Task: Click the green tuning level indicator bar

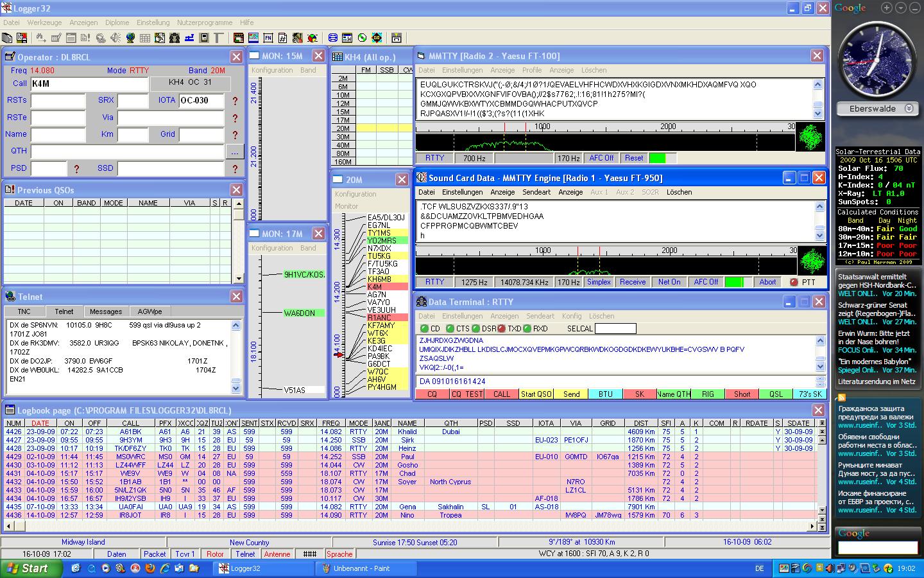Action: [733, 282]
